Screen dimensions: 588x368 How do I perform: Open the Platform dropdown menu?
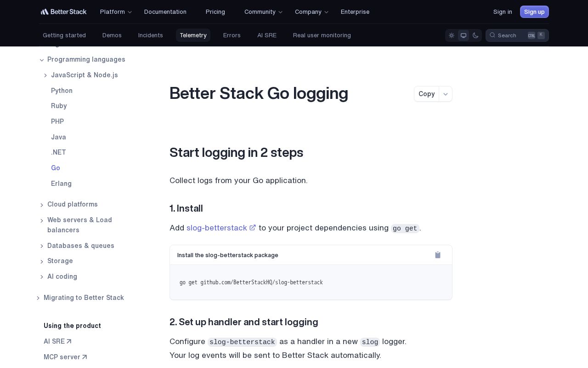[x=116, y=11]
